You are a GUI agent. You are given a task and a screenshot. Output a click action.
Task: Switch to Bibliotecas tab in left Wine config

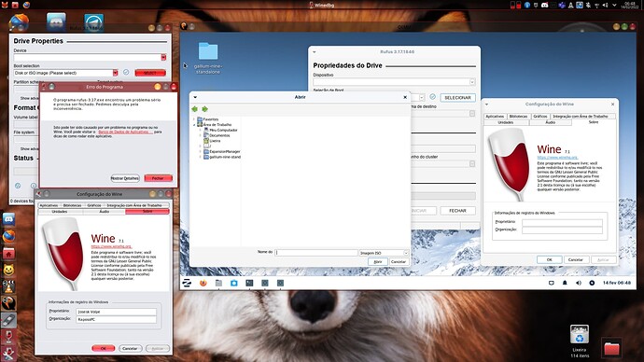[x=72, y=205]
